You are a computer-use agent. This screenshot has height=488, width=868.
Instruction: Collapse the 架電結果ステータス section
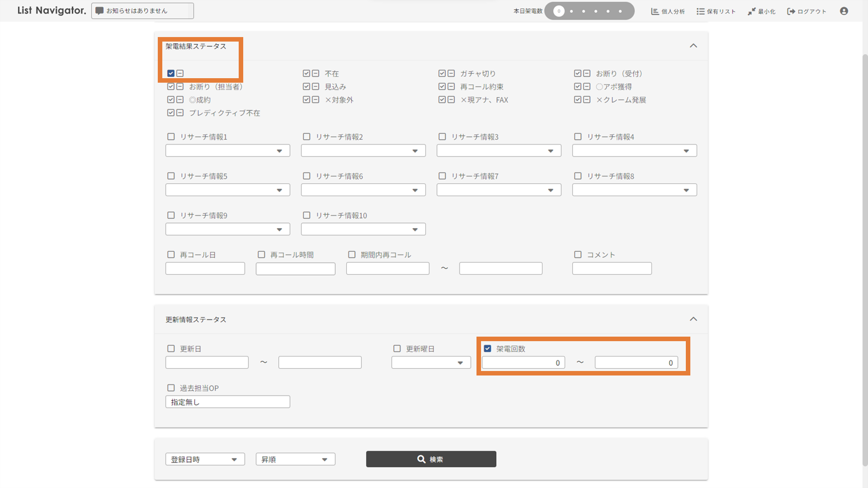693,46
